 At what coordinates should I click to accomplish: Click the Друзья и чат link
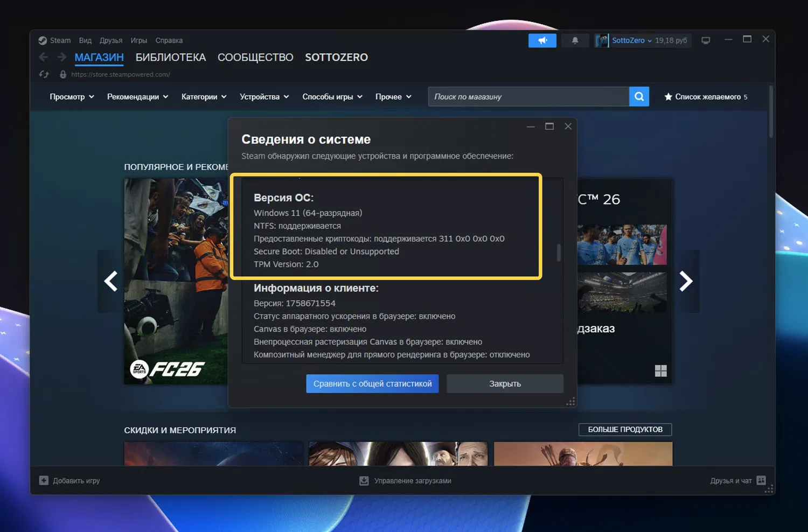[731, 480]
